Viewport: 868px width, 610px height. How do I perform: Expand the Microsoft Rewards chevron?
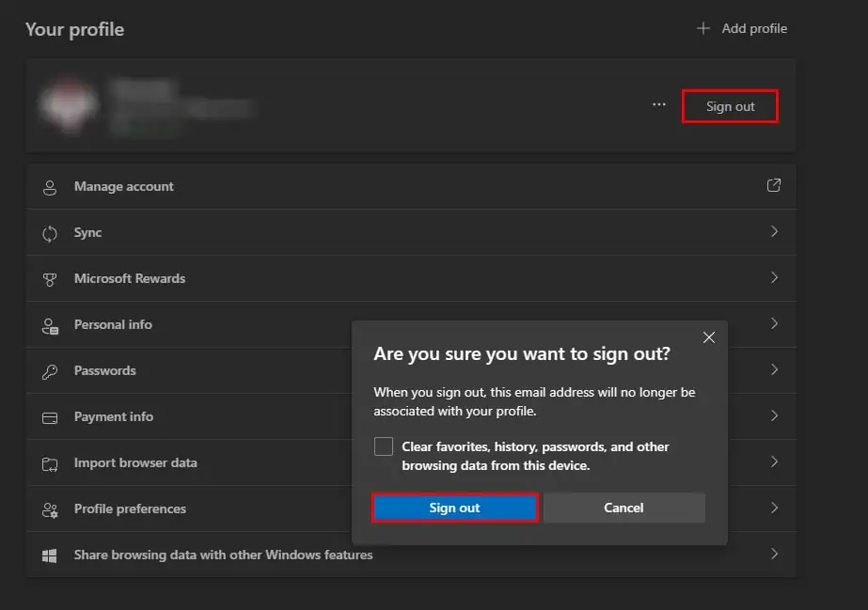coord(774,277)
